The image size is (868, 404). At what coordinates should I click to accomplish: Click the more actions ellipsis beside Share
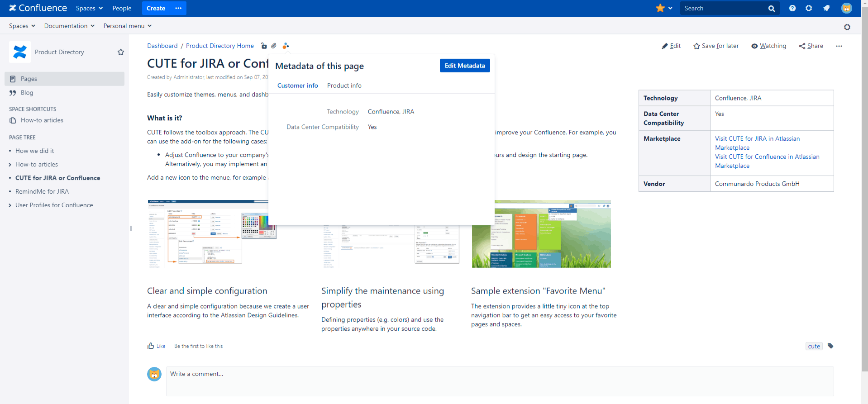pyautogui.click(x=839, y=46)
